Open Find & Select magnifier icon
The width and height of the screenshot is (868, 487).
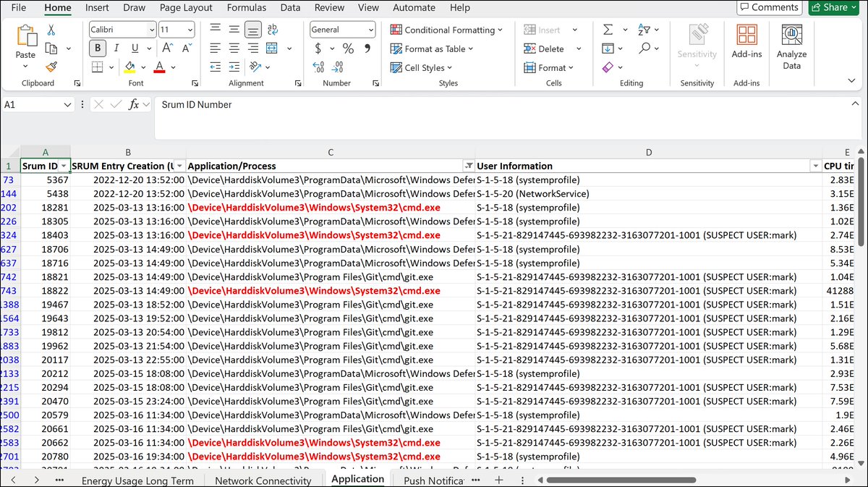click(x=644, y=48)
